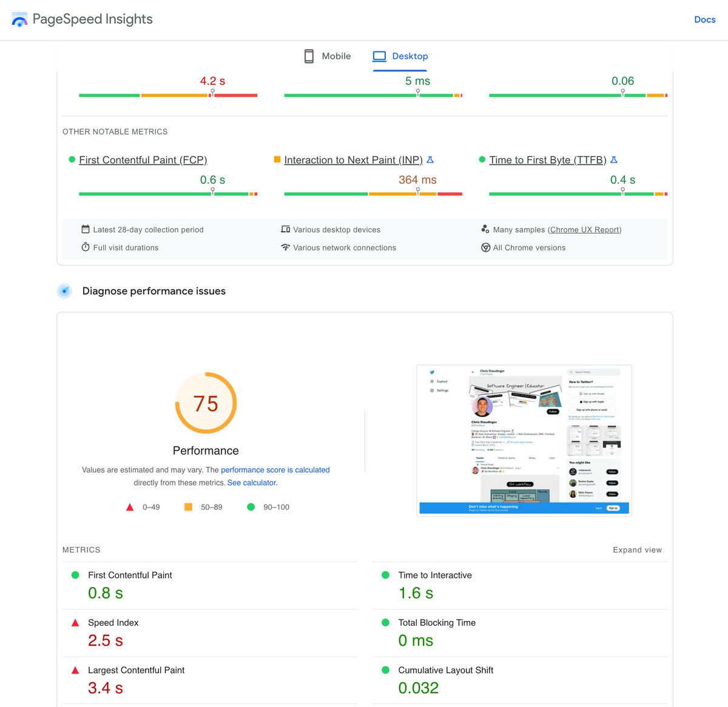Click Expand view above the metrics
Viewport: 728px width, 707px height.
637,549
